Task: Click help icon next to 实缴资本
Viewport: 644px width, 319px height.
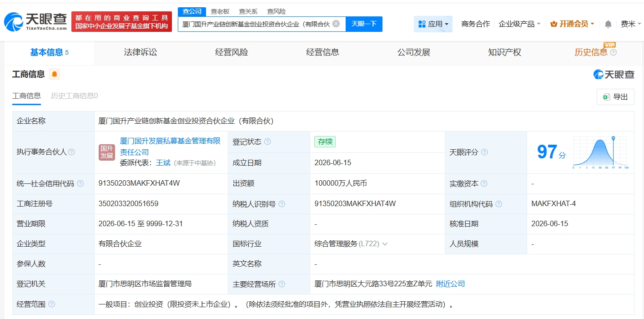Action: tap(484, 183)
